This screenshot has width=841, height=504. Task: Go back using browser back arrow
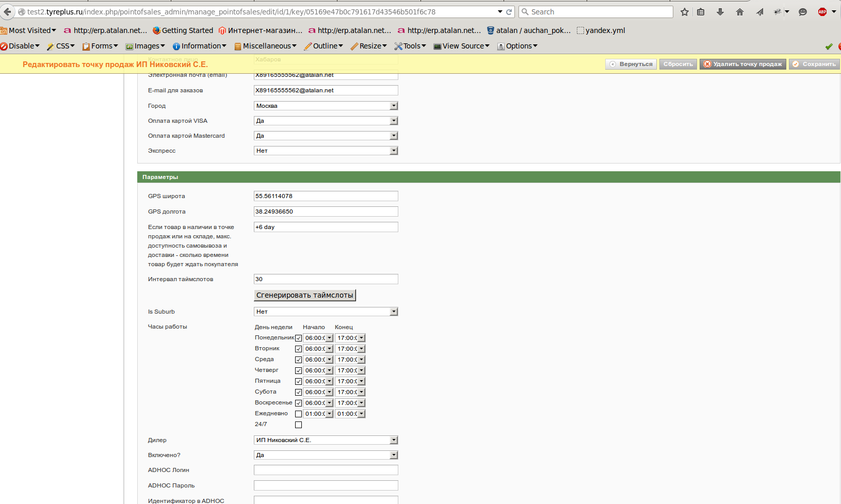tap(7, 12)
